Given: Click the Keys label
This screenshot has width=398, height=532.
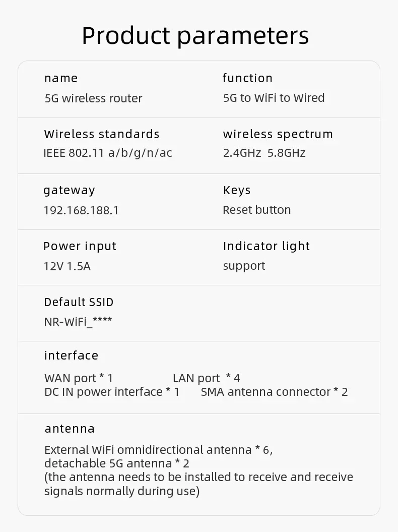Looking at the screenshot, I should coord(237,190).
